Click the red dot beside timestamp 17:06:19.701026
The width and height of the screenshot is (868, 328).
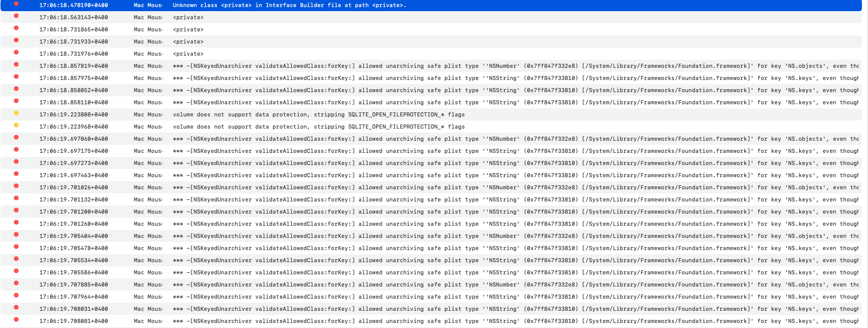tap(16, 186)
